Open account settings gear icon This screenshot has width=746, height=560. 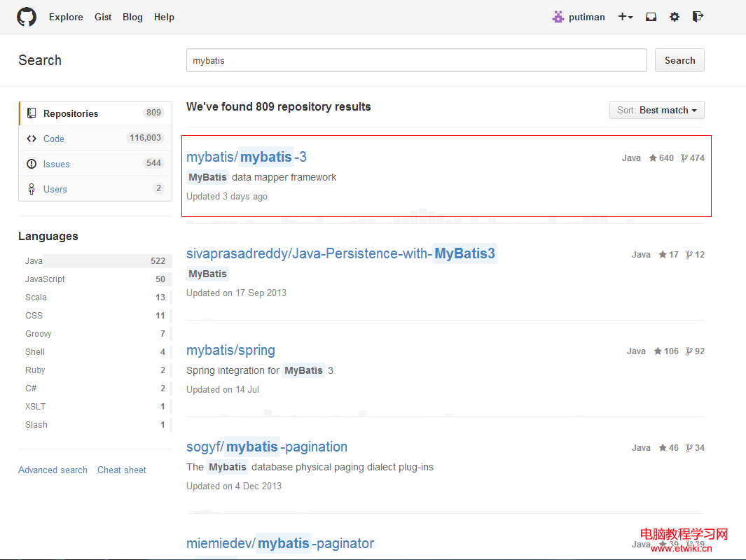[x=675, y=17]
